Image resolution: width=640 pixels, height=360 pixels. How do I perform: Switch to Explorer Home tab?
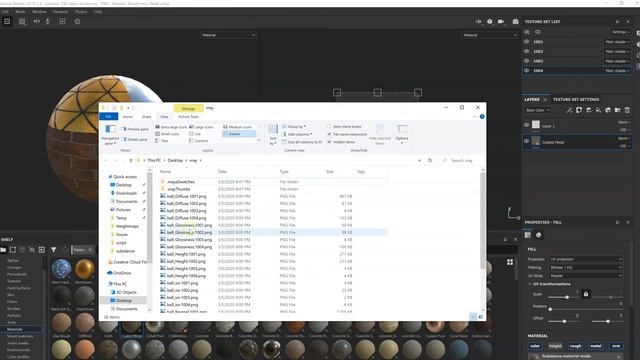128,117
